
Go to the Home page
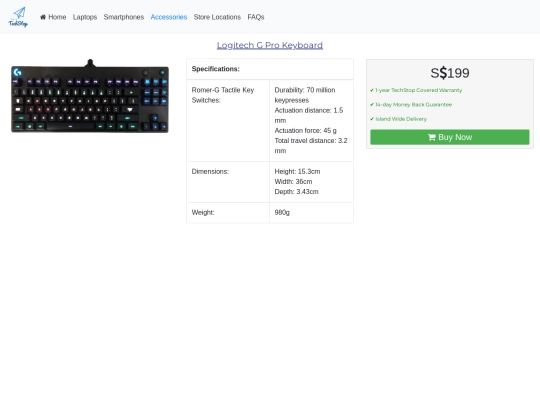pyautogui.click(x=53, y=17)
